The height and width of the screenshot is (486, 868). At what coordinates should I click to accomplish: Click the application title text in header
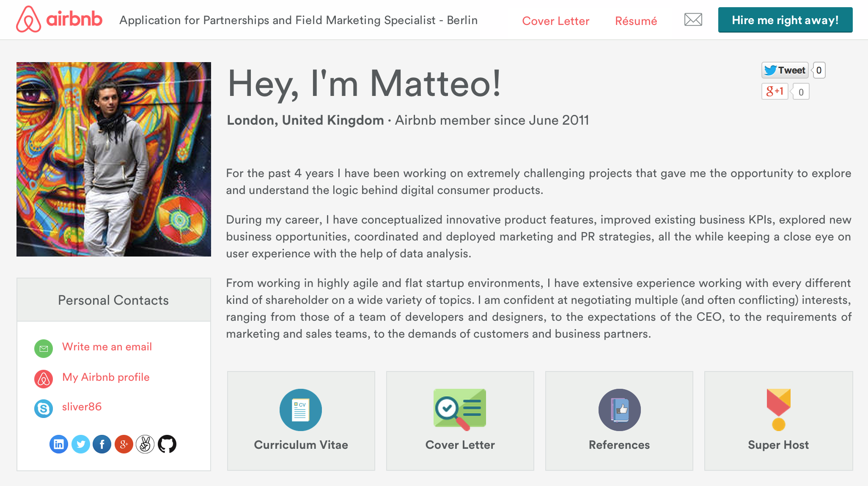click(x=298, y=20)
